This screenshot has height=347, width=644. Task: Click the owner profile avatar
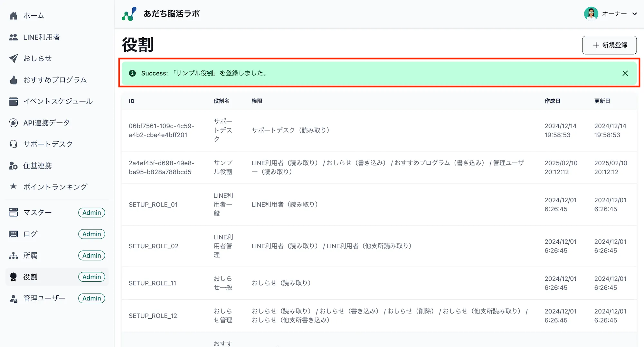point(591,14)
